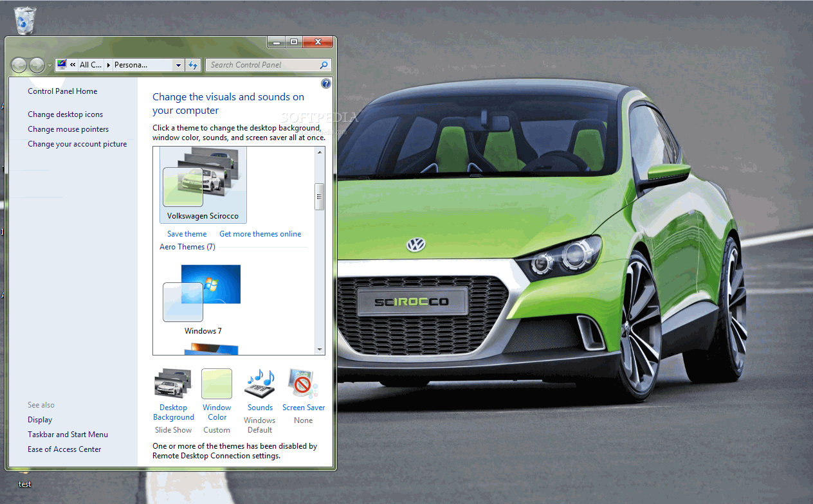Open Change desktop icons link

coord(65,114)
